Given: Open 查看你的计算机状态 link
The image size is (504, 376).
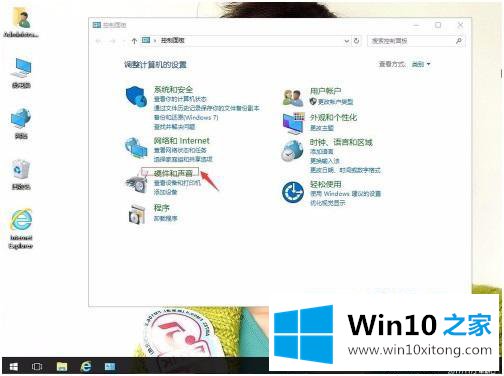Looking at the screenshot, I should point(180,99).
